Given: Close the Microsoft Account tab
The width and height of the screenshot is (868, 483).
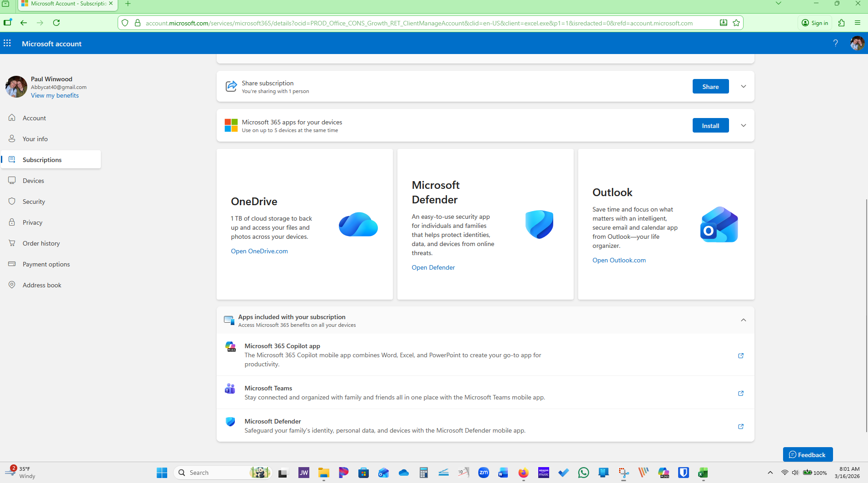Looking at the screenshot, I should 111,4.
